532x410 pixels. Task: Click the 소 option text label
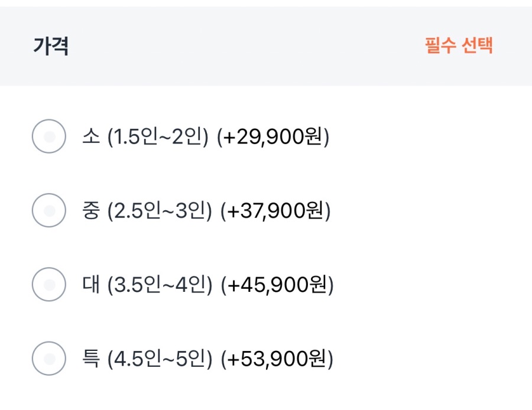click(x=90, y=136)
